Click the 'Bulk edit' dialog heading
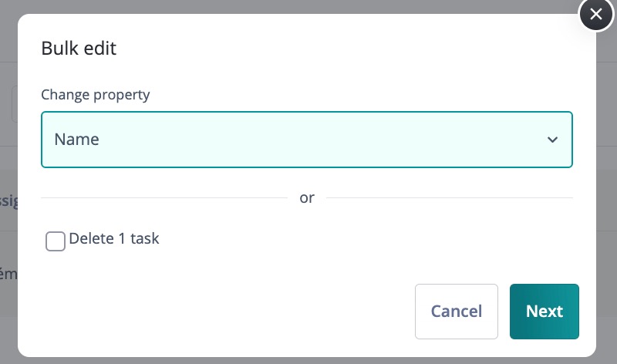Image resolution: width=617 pixels, height=364 pixels. coord(78,49)
